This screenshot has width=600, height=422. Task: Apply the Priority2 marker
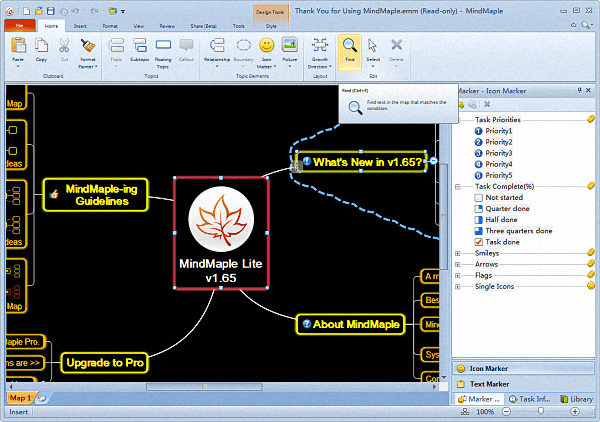(x=478, y=142)
